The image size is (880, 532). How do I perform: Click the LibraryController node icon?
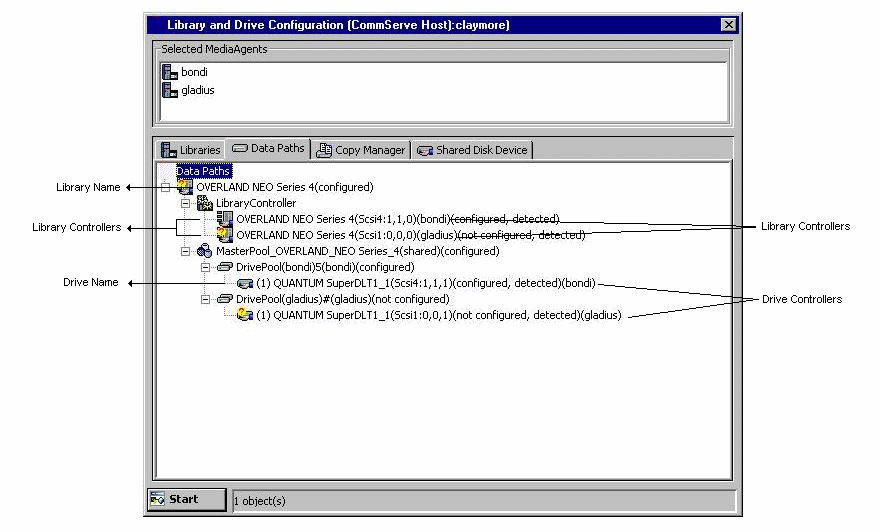click(x=204, y=203)
